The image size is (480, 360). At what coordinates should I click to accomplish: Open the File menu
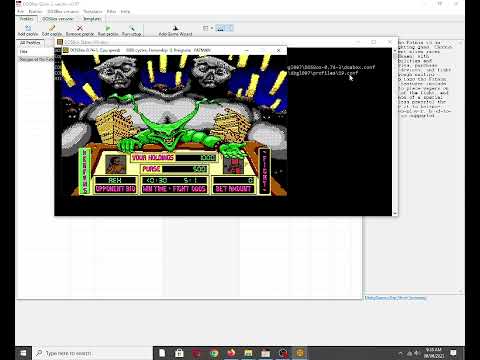[x=21, y=11]
